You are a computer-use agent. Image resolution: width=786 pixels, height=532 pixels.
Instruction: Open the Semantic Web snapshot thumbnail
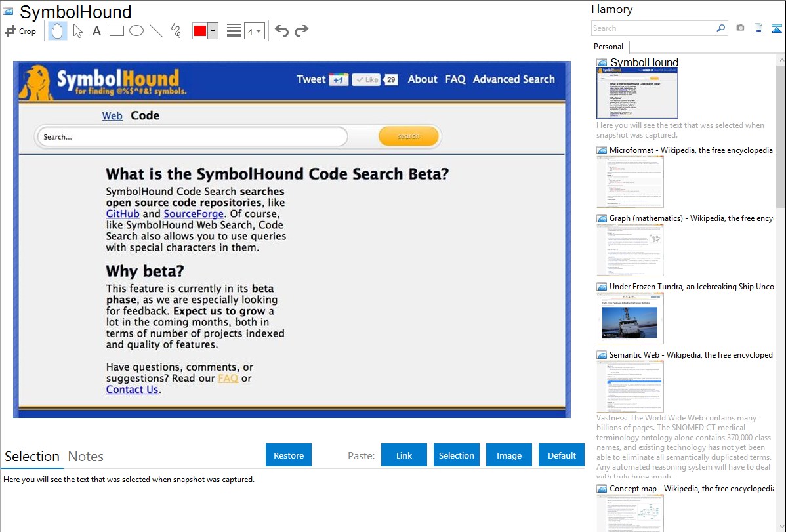(630, 386)
